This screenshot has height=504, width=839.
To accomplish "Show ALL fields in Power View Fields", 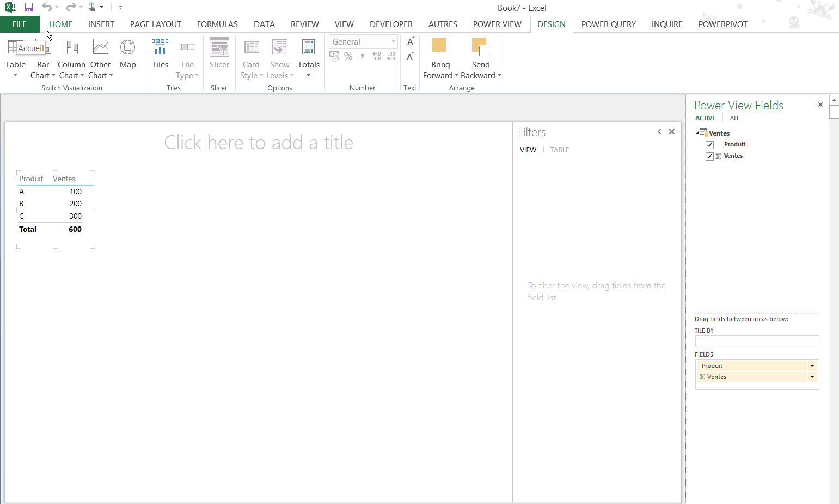I will click(734, 118).
